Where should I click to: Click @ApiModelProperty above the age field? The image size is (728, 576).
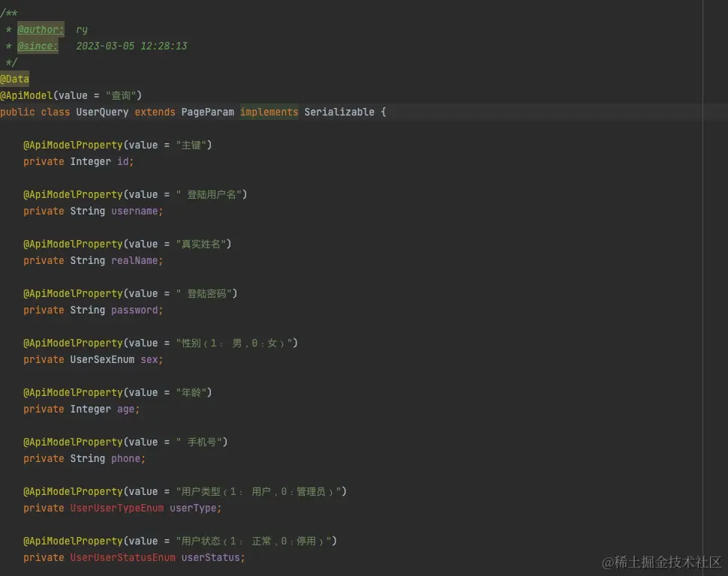coord(73,393)
